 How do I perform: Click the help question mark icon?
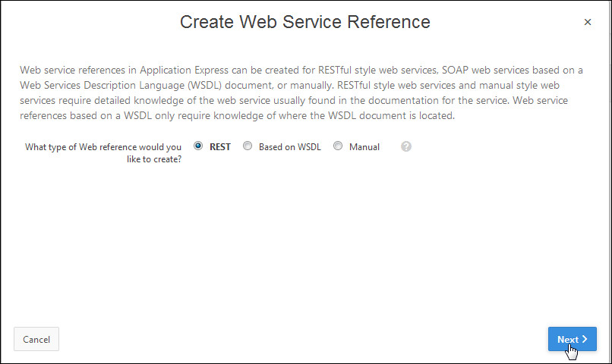click(406, 147)
